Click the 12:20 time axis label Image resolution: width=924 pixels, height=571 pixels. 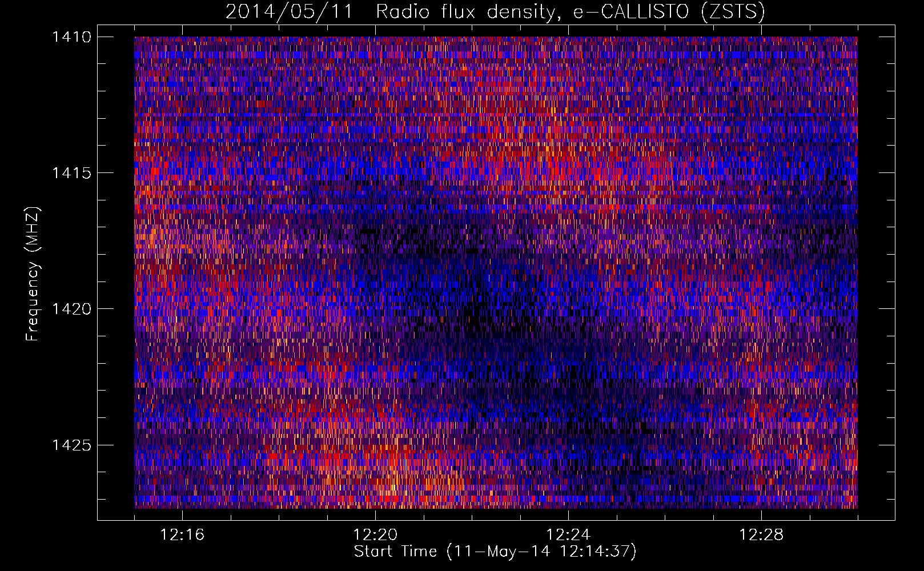click(x=375, y=535)
